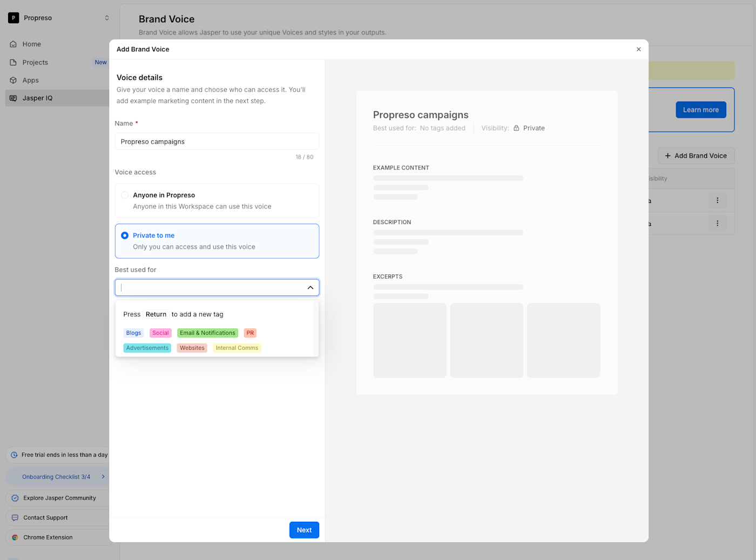This screenshot has height=560, width=756.
Task: Click Add Brand Voice button behind dialog
Action: 696,156
